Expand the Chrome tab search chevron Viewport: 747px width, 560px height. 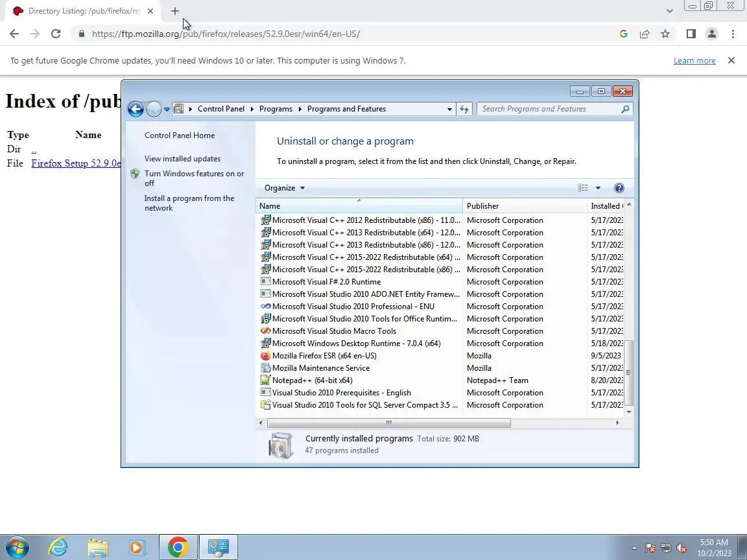point(669,11)
